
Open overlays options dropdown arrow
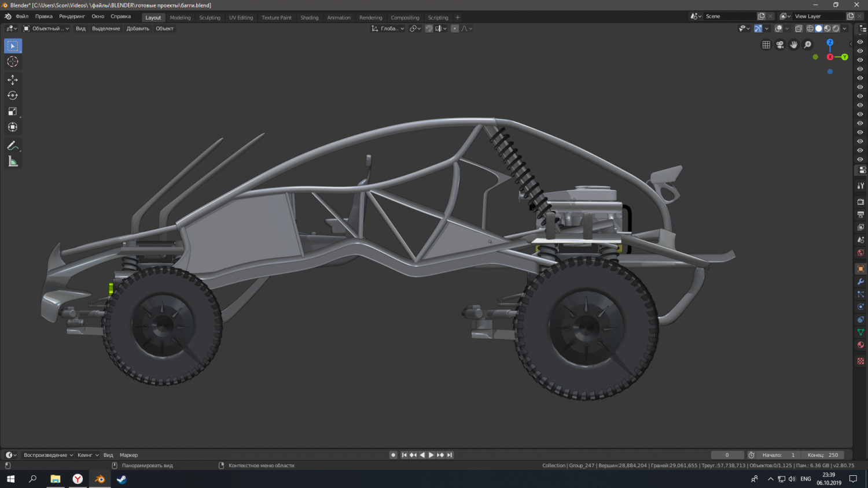tap(787, 28)
